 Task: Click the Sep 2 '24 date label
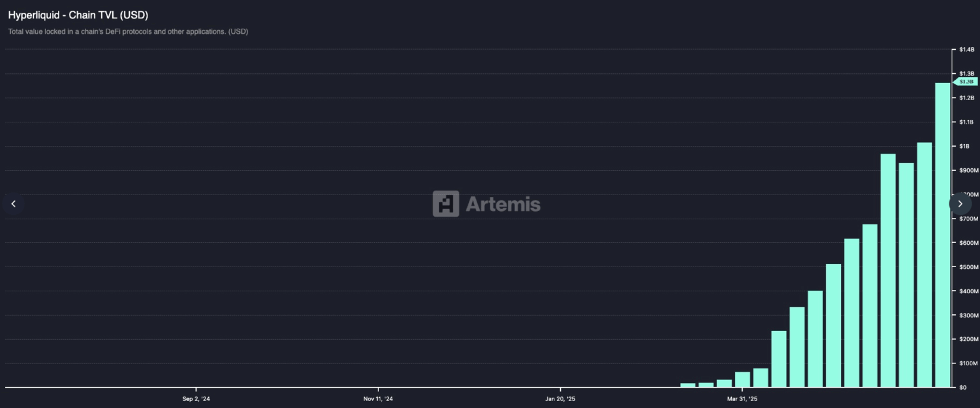coord(195,397)
